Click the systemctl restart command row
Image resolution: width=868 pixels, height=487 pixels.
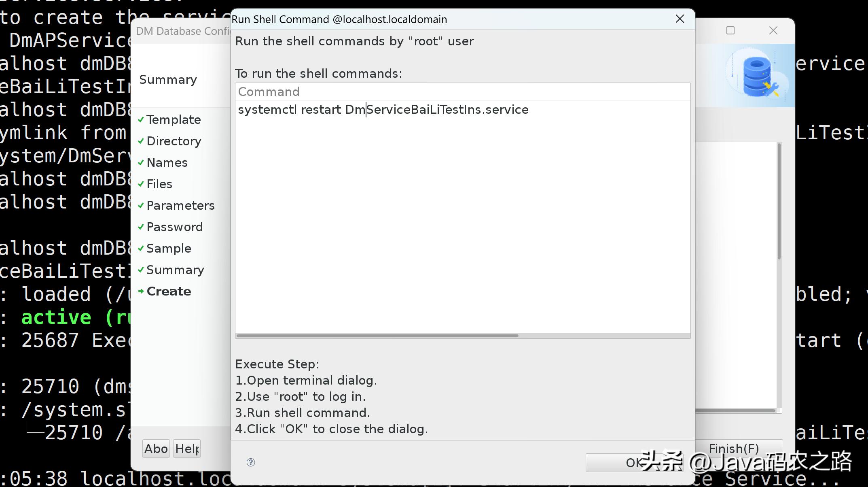point(383,110)
